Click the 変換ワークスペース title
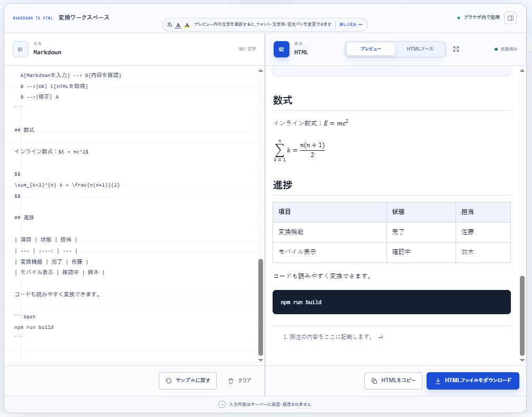Image resolution: width=532 pixels, height=417 pixels. 84,17
